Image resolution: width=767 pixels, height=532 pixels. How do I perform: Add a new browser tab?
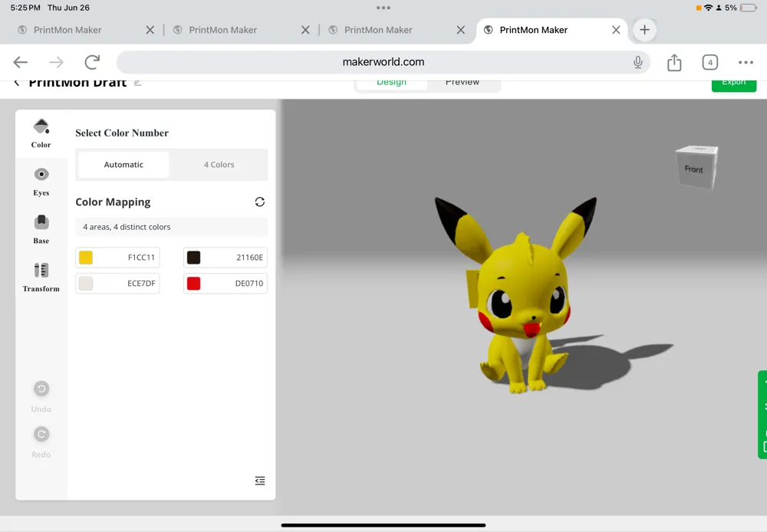[645, 30]
